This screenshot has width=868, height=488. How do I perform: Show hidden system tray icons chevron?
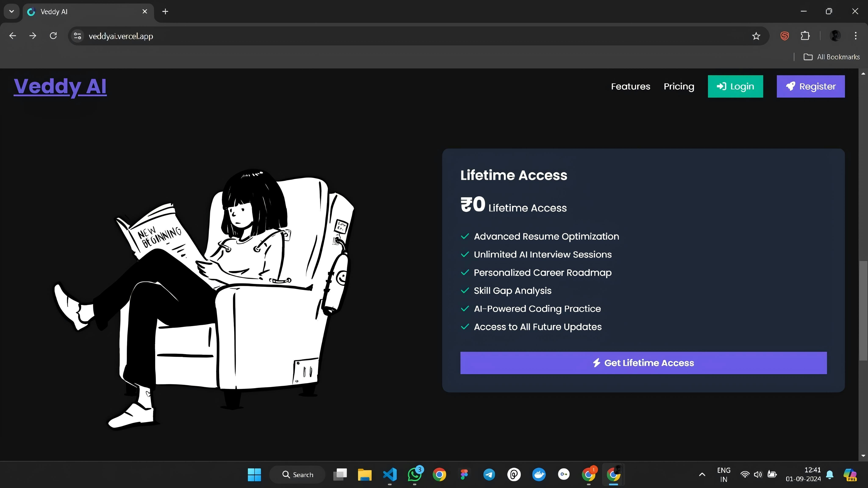(702, 474)
